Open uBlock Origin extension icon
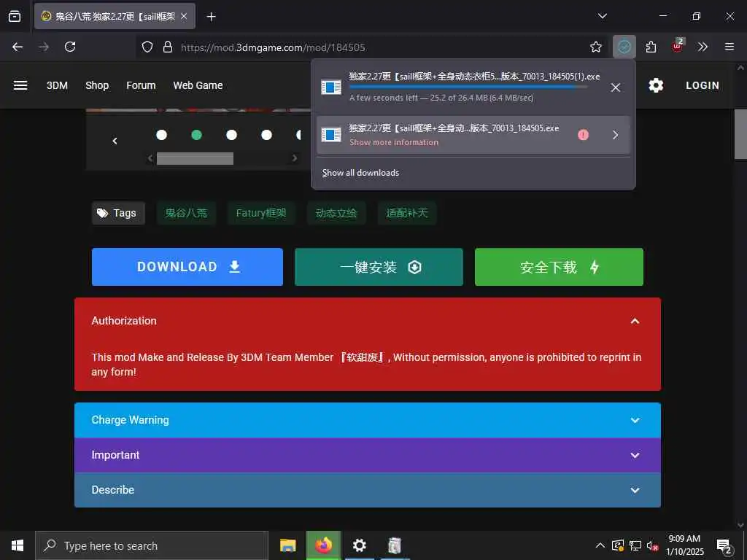The height and width of the screenshot is (560, 747). click(677, 46)
